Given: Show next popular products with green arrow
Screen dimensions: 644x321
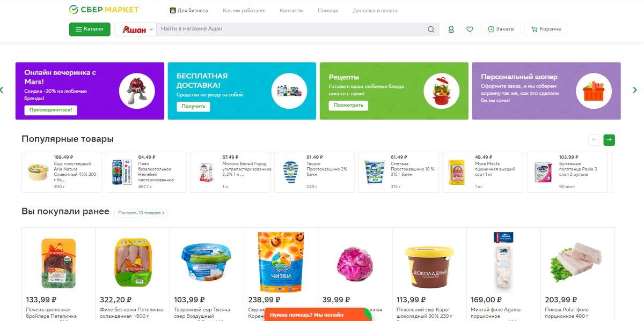Looking at the screenshot, I should pos(609,140).
